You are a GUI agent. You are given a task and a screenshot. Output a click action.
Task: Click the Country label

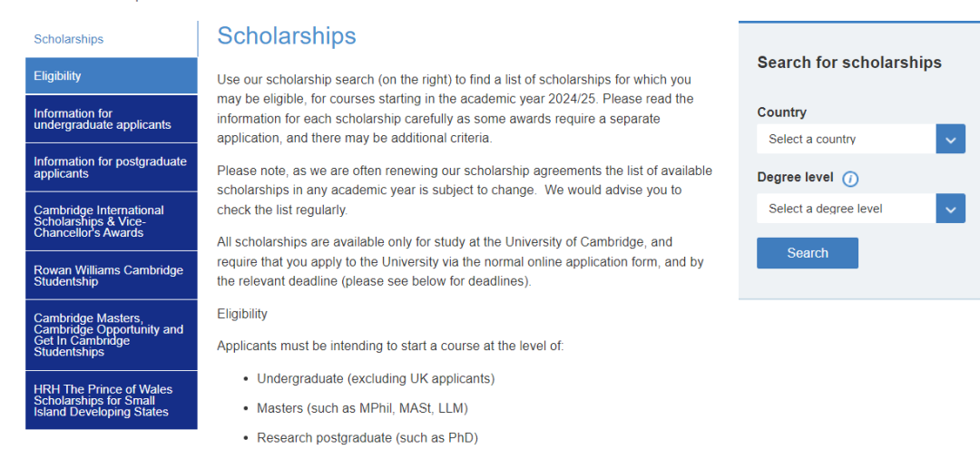coord(782,112)
